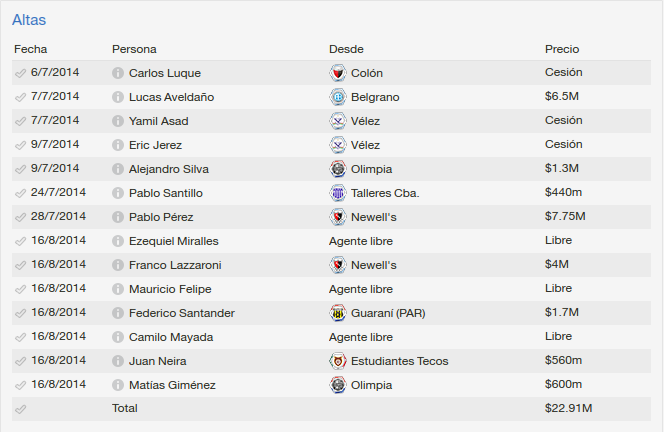Viewport: 664px width, 432px height.
Task: Click the Guaraní (PAR) club badge
Action: click(338, 313)
